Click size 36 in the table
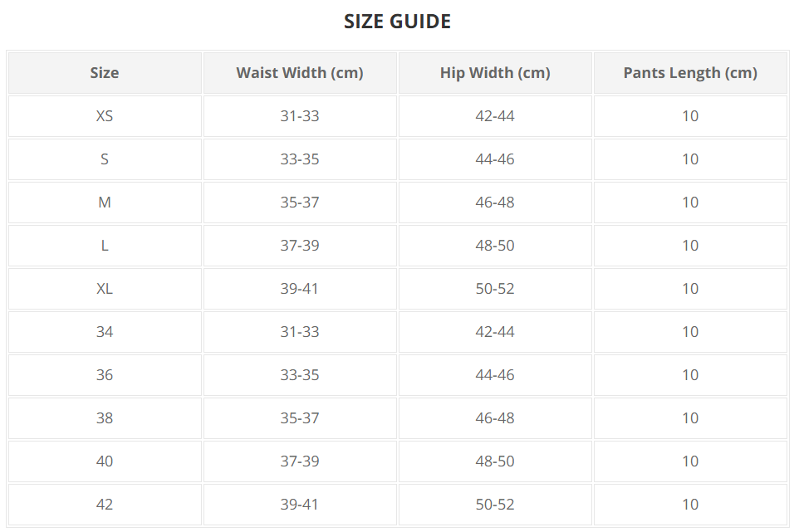Screen dimensions: 799x532 coord(105,375)
